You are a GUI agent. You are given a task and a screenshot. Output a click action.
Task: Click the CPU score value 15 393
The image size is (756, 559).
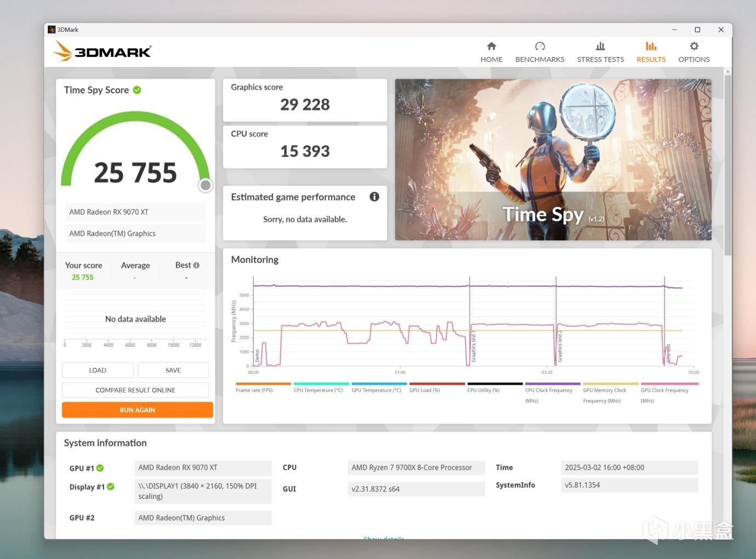[x=305, y=151]
